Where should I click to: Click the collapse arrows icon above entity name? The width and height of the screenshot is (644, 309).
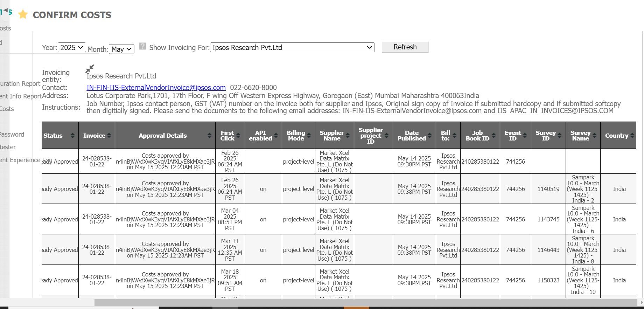click(90, 68)
